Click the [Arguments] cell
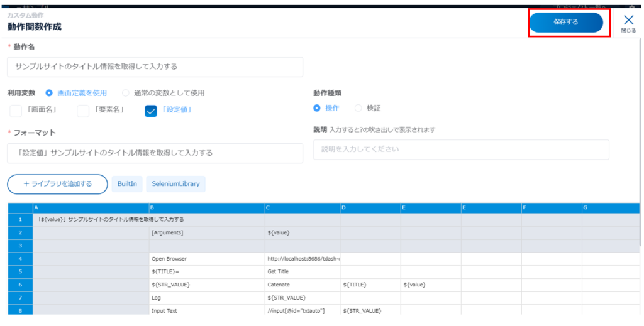 coord(206,232)
